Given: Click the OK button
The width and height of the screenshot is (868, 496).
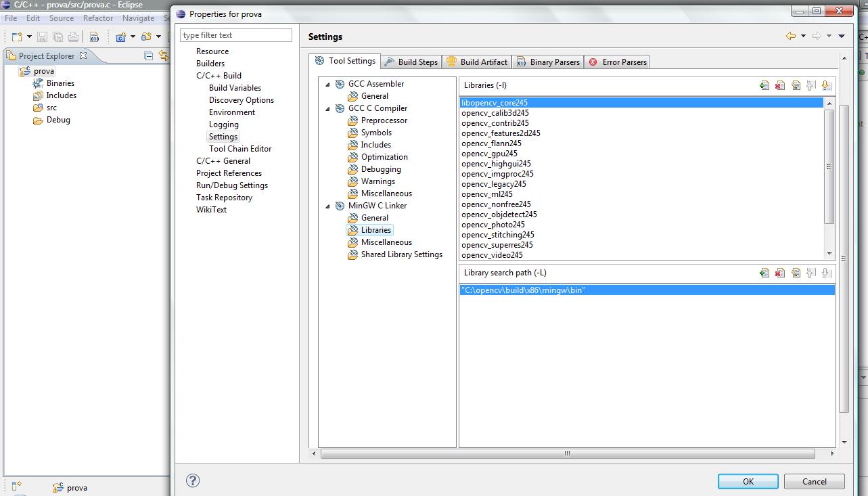Looking at the screenshot, I should 748,481.
